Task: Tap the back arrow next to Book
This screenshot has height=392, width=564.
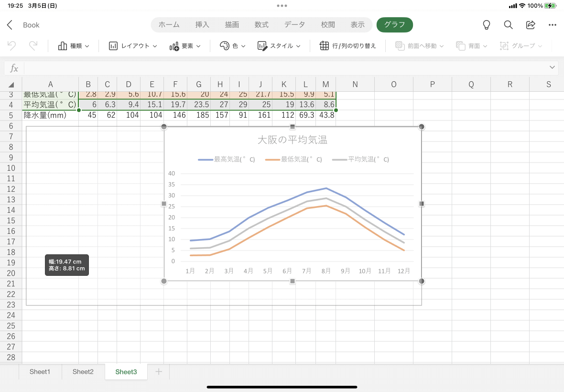Action: tap(10, 25)
